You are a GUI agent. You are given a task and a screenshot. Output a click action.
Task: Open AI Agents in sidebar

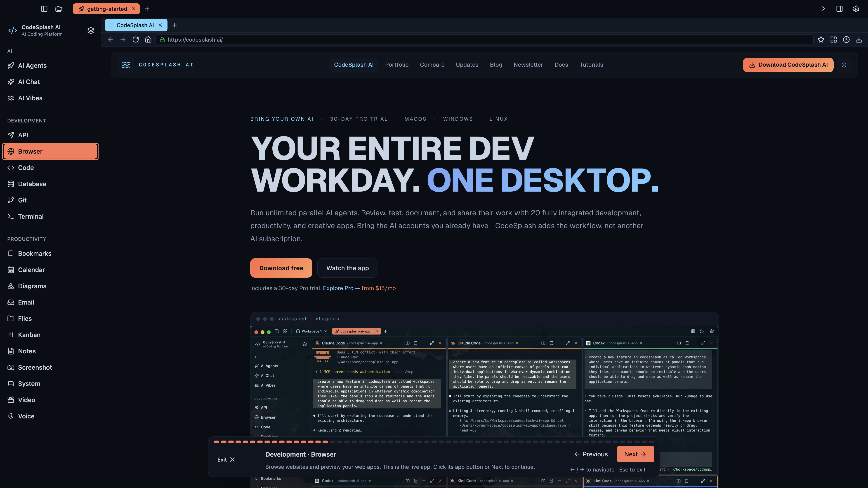point(51,65)
